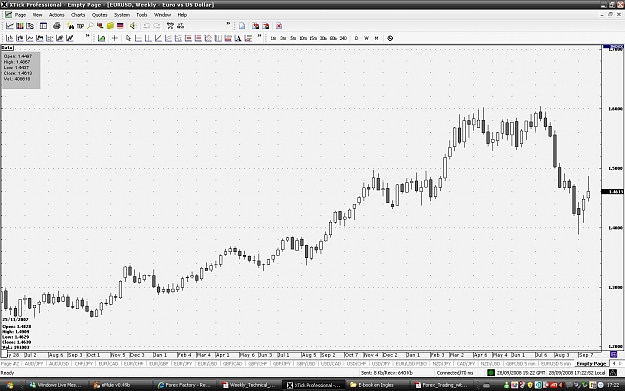Open the Help menu

[182, 15]
